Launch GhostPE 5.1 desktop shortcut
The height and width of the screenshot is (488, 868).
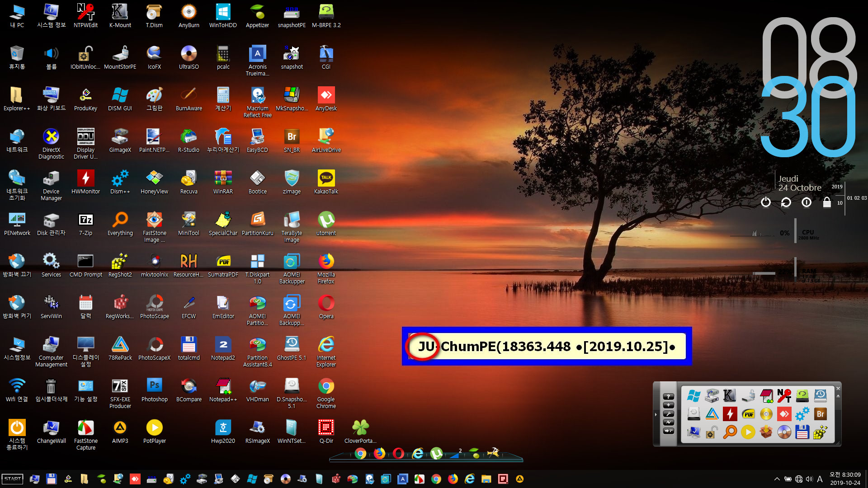point(292,348)
